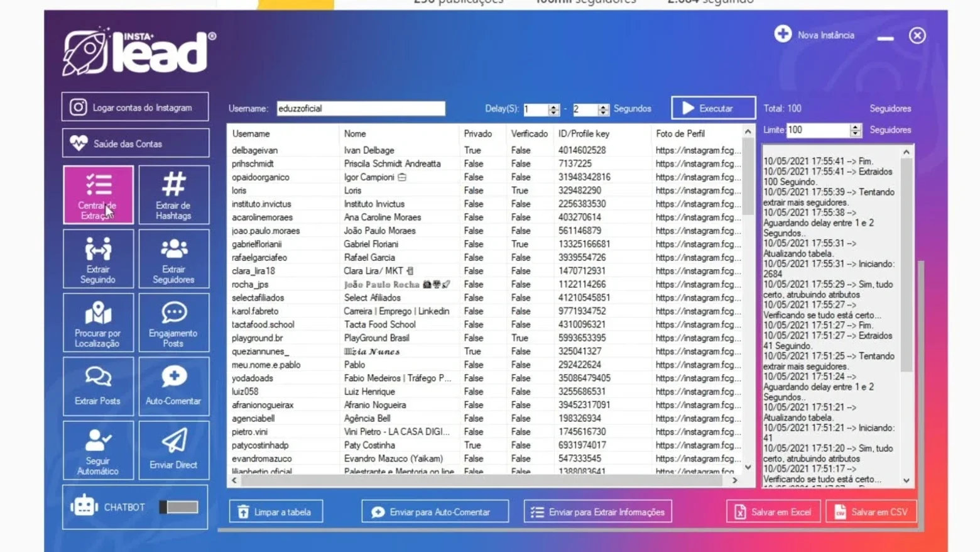Toggle the CHATBOT switch

179,507
